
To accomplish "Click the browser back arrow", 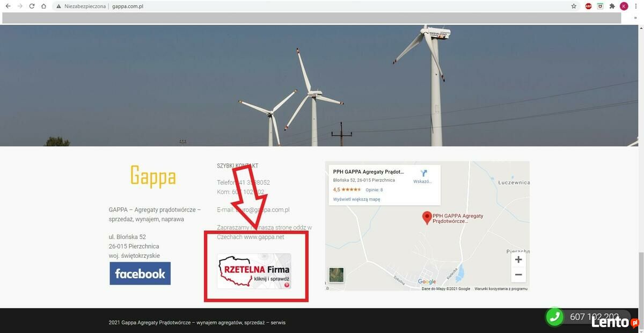I will click(x=8, y=6).
